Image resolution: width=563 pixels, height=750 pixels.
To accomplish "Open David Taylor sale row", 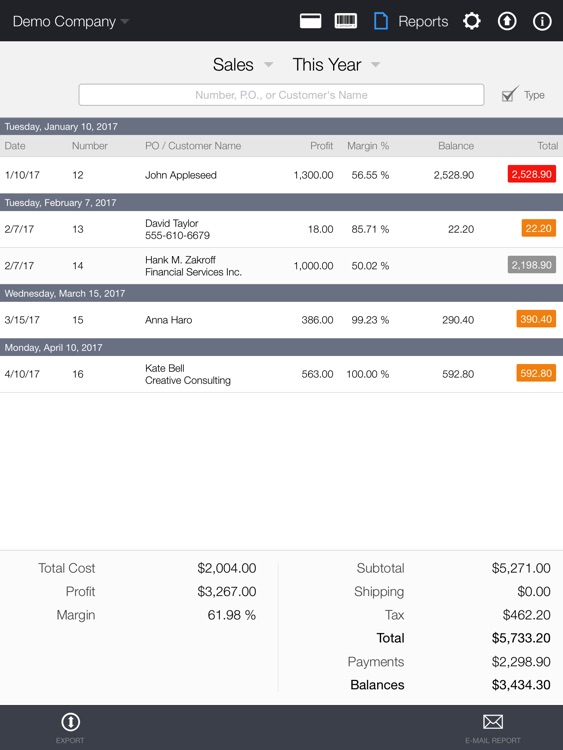I will [x=281, y=229].
